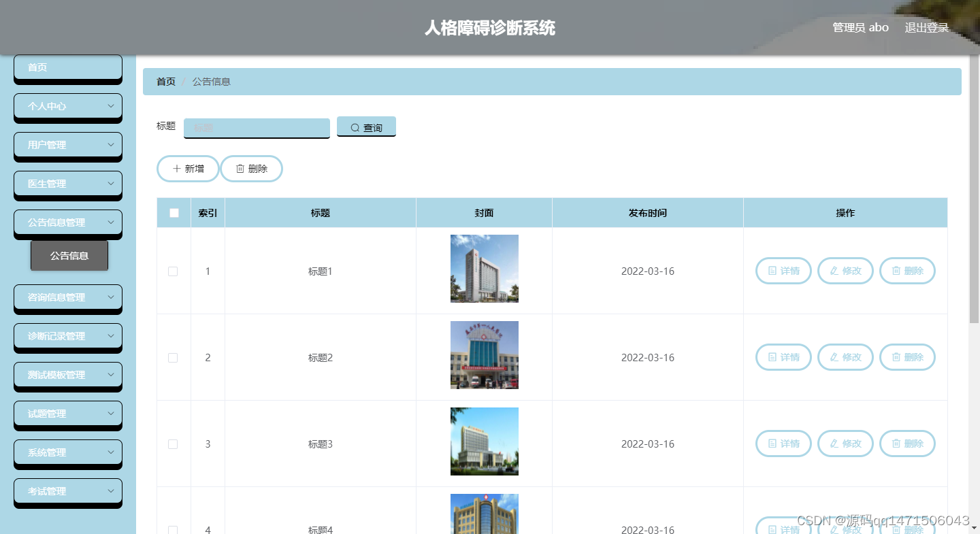
Task: Click 首页 in the breadcrumb
Action: (x=166, y=82)
